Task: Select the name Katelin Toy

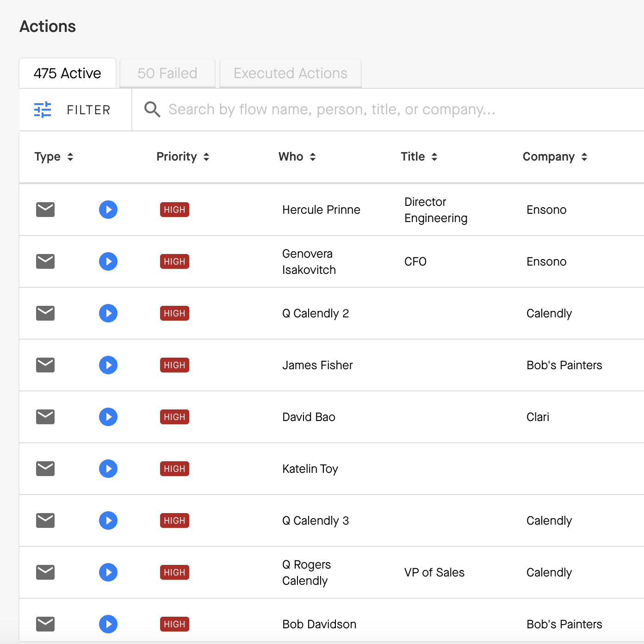Action: (310, 469)
